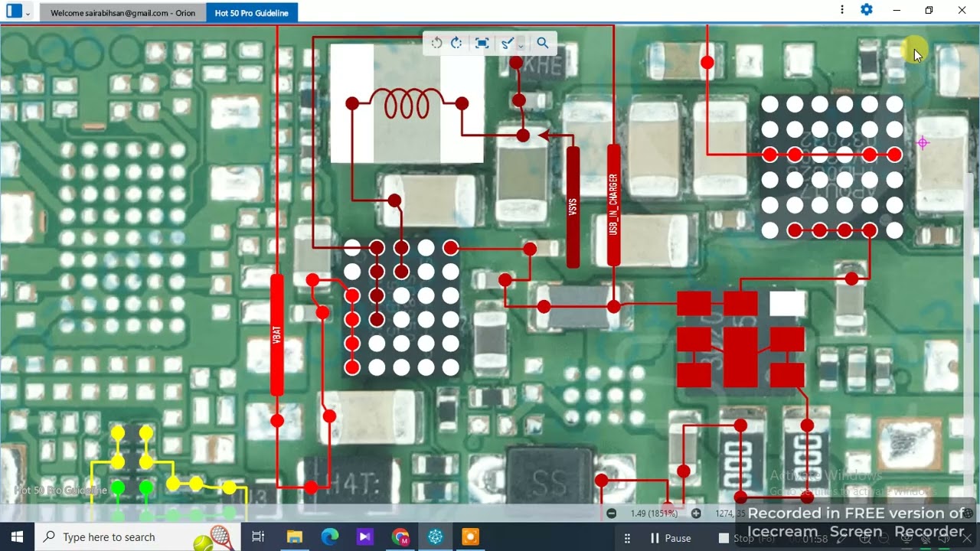Click the 1.49 (1851%) zoom level readout
Screen dimensions: 980x551
pos(653,514)
